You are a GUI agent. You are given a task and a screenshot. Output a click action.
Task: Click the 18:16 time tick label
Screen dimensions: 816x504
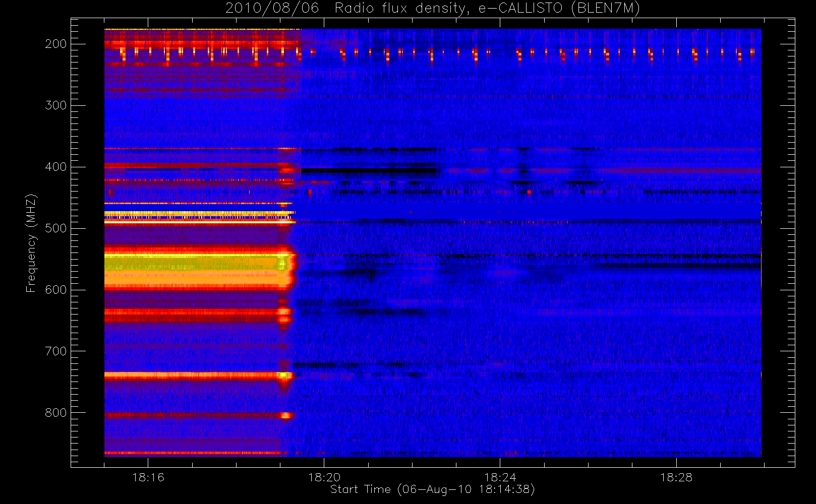(x=148, y=477)
